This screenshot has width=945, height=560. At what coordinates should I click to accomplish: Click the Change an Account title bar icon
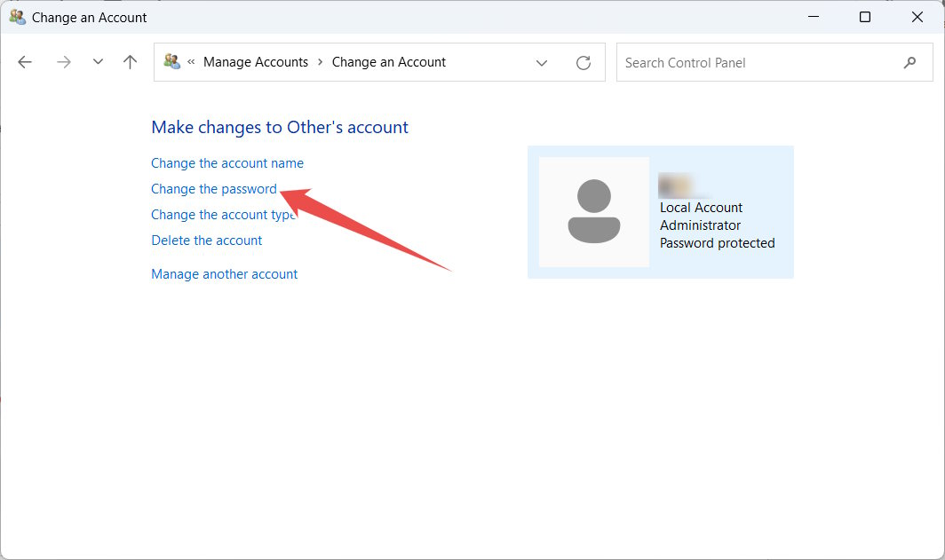click(16, 16)
